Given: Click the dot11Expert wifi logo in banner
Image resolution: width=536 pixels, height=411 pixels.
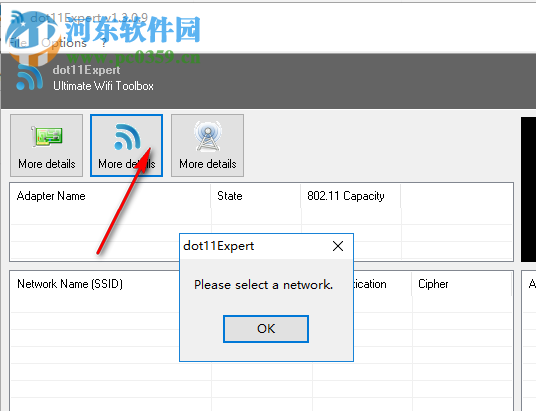Looking at the screenshot, I should click(30, 78).
